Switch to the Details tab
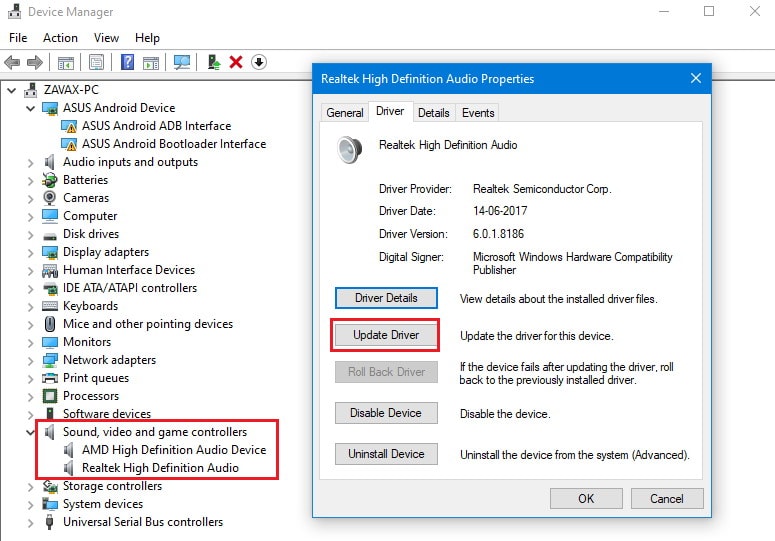The width and height of the screenshot is (775, 541). click(433, 113)
